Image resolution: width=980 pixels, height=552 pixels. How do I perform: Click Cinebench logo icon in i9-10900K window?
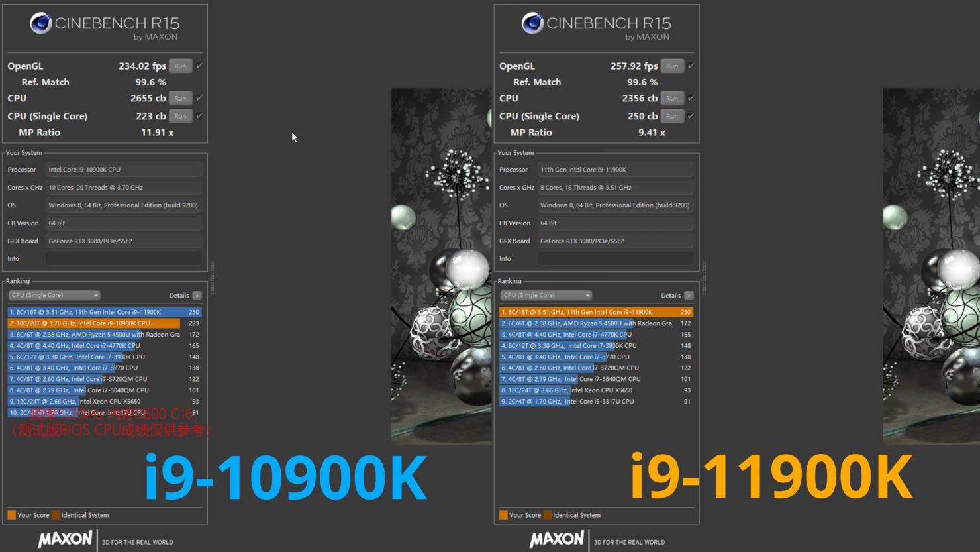(41, 23)
